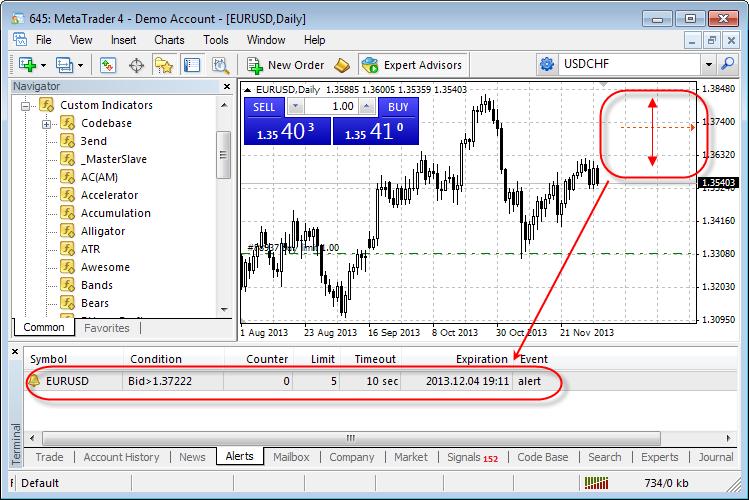Select the Accelerator indicator
Screen dimensions: 749x500
pyautogui.click(x=109, y=195)
